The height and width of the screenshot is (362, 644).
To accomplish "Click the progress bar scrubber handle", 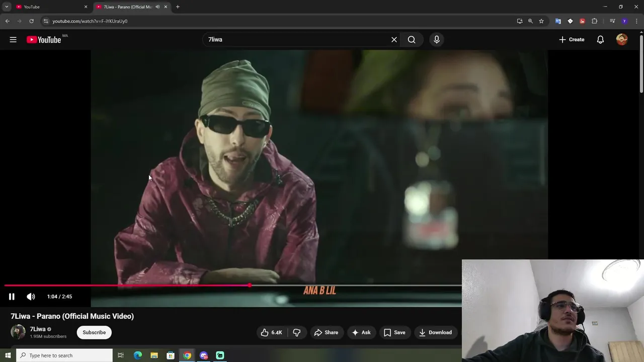I will click(x=250, y=286).
